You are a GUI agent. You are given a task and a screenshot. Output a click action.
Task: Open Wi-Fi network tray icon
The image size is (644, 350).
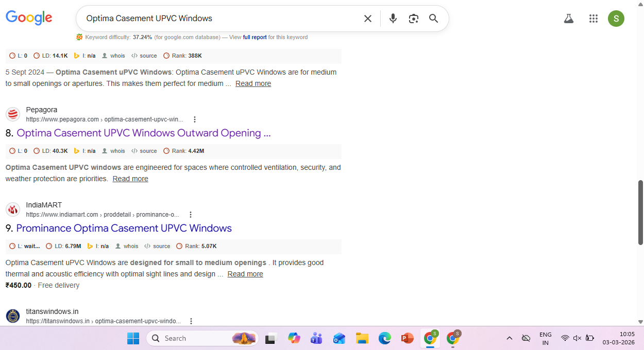tap(565, 338)
